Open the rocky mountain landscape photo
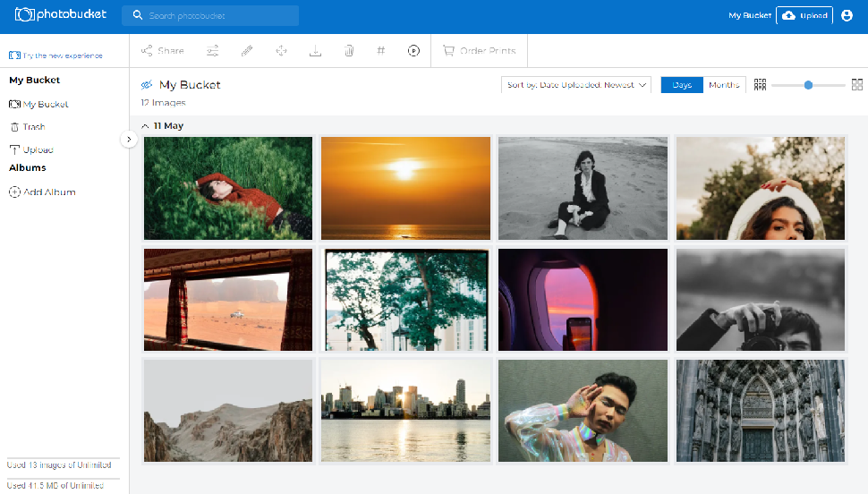This screenshot has width=868, height=494. coord(228,411)
